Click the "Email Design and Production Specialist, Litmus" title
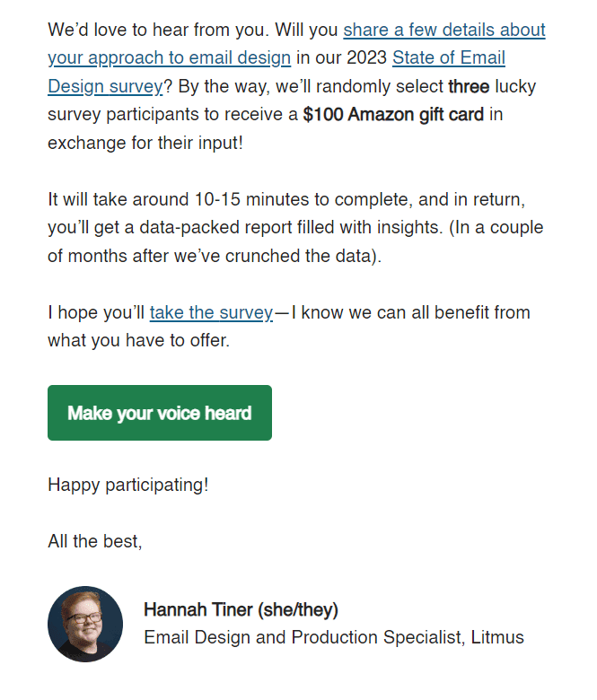The height and width of the screenshot is (700, 597). 333,638
